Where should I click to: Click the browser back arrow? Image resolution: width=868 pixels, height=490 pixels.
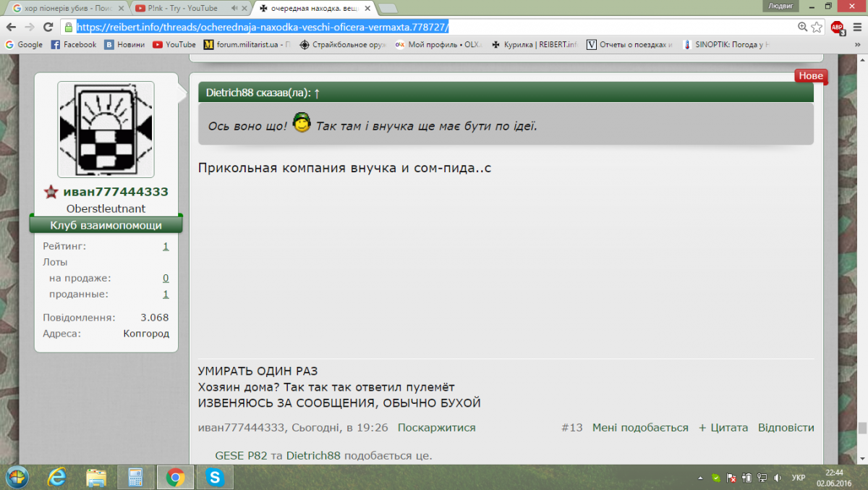click(10, 27)
